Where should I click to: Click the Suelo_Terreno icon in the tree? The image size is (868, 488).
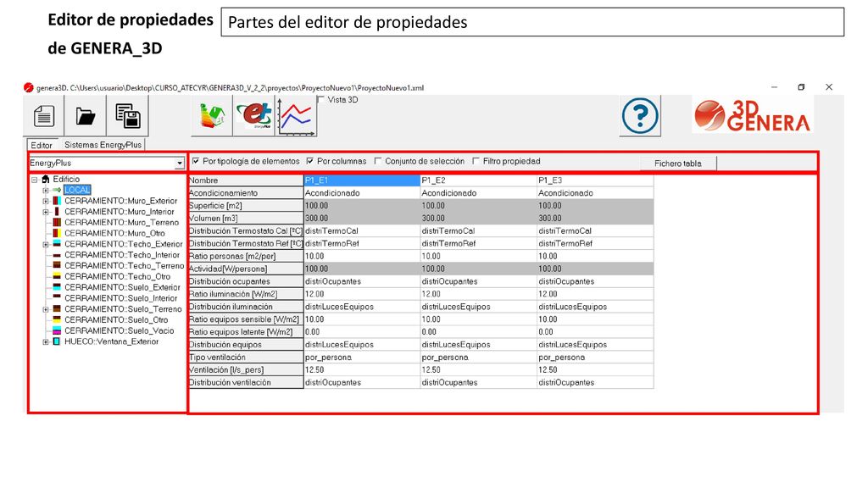(57, 308)
